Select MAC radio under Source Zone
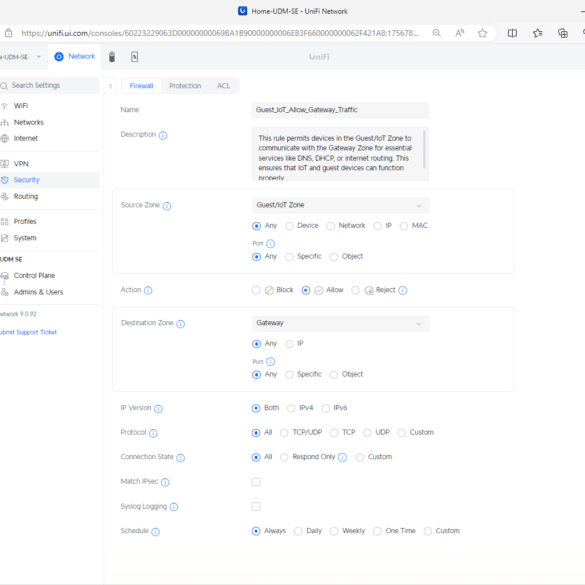585x585 pixels. click(404, 226)
